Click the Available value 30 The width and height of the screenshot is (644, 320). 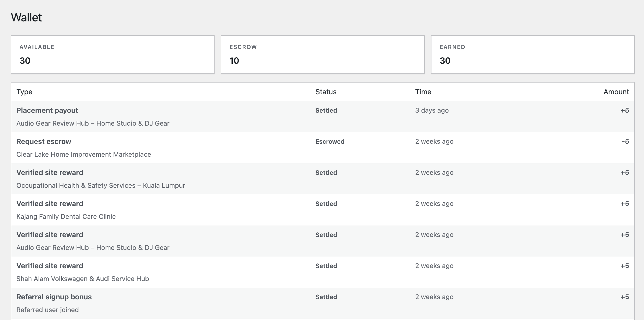[25, 61]
